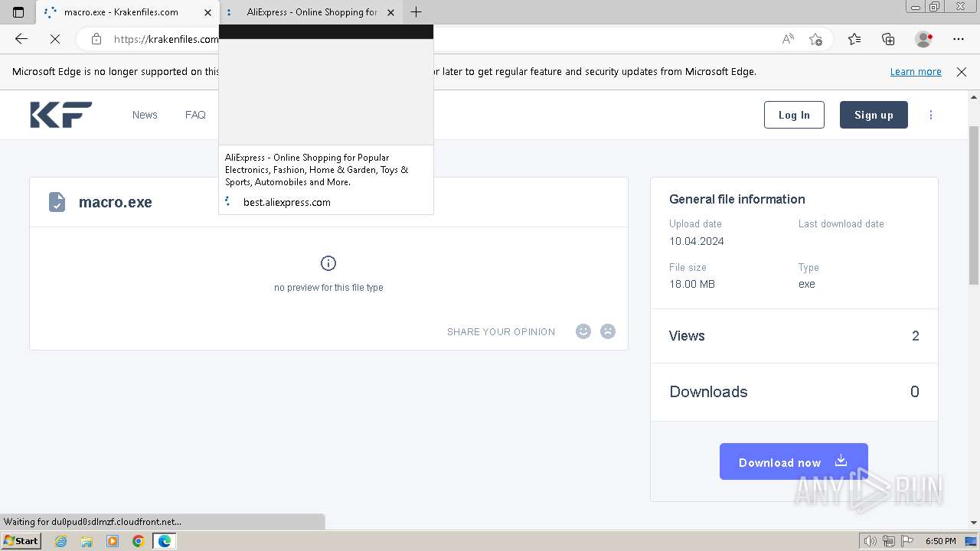This screenshot has height=551, width=980.
Task: Click the macro.exe file document icon
Action: click(57, 202)
